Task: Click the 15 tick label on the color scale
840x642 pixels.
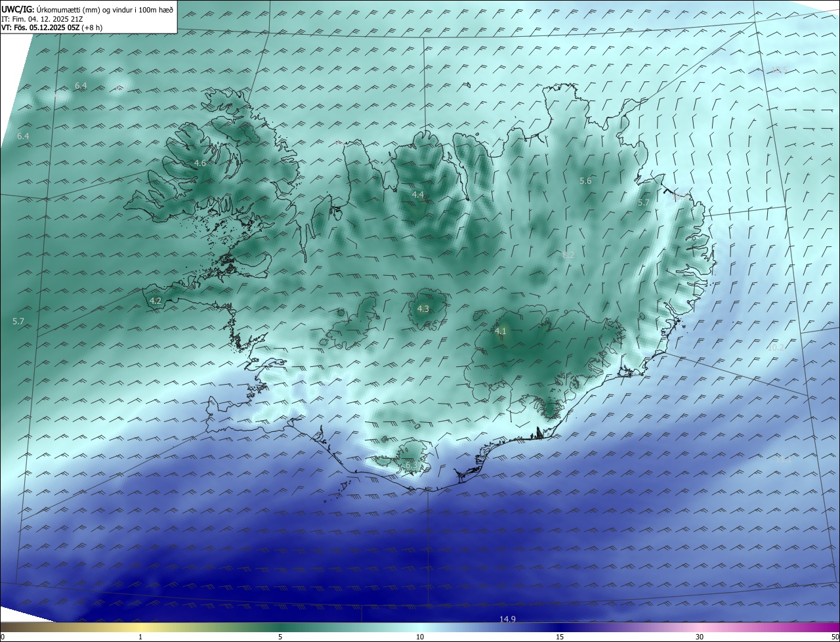Action: click(x=560, y=637)
